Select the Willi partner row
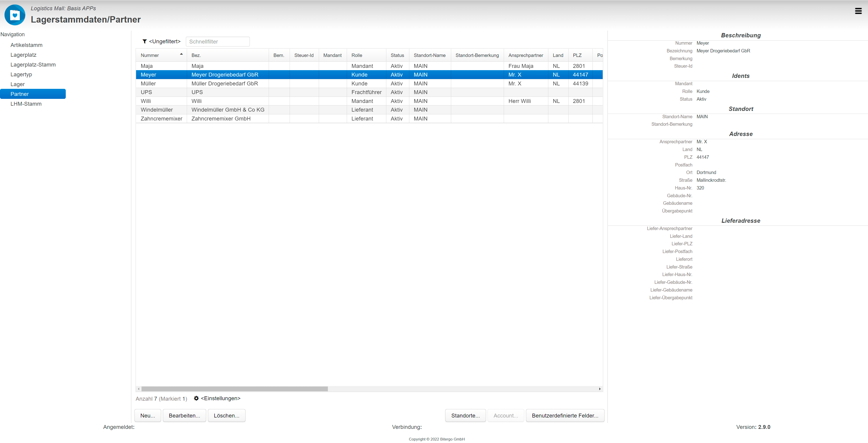This screenshot has width=868, height=443. coord(369,101)
